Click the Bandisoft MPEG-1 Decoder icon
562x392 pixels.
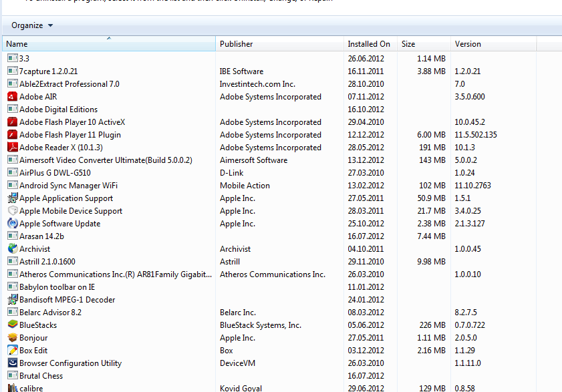point(13,300)
